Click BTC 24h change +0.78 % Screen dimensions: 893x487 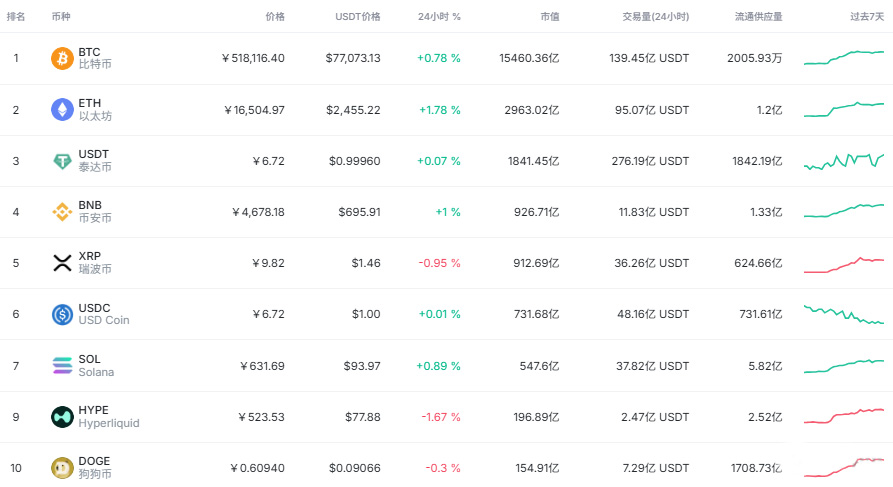pyautogui.click(x=439, y=58)
